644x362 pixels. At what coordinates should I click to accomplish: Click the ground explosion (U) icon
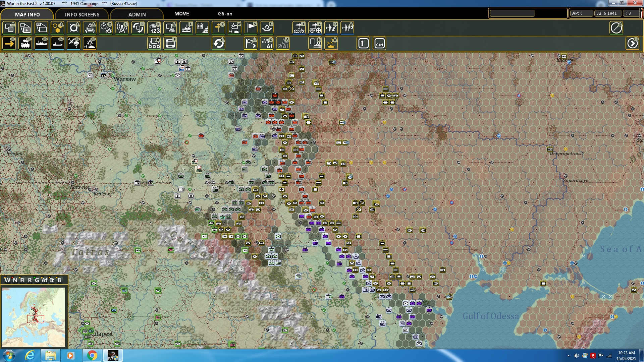click(x=267, y=28)
